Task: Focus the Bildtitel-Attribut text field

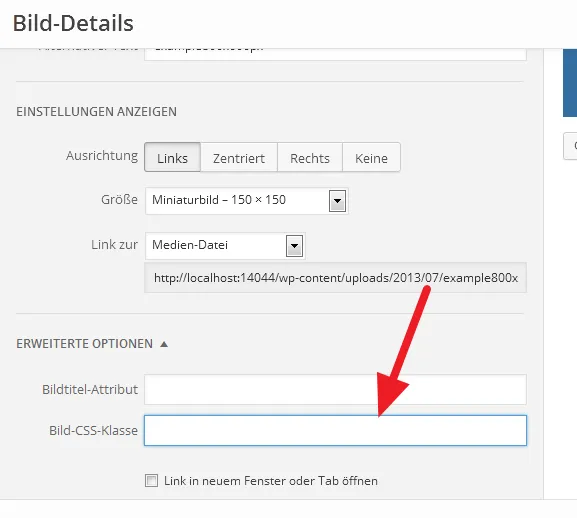Action: [335, 390]
